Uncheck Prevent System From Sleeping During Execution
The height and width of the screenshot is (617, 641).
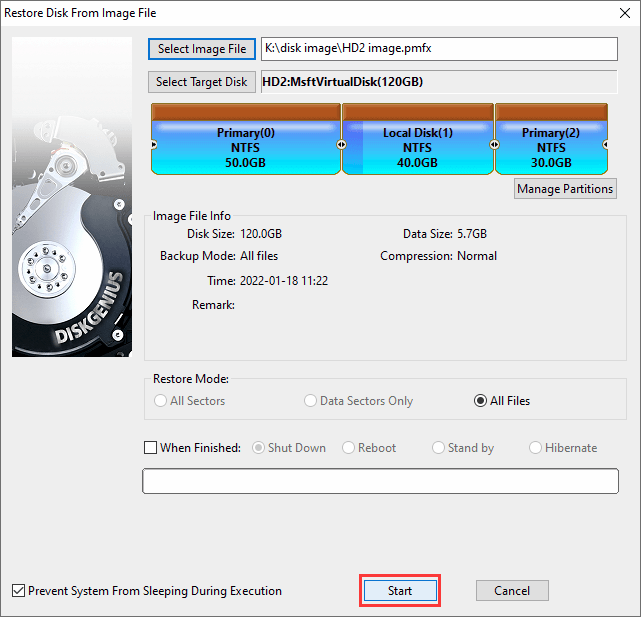click(19, 591)
